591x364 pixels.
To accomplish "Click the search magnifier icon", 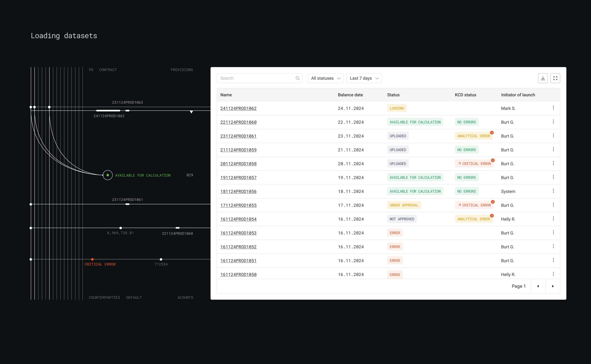I will (297, 78).
